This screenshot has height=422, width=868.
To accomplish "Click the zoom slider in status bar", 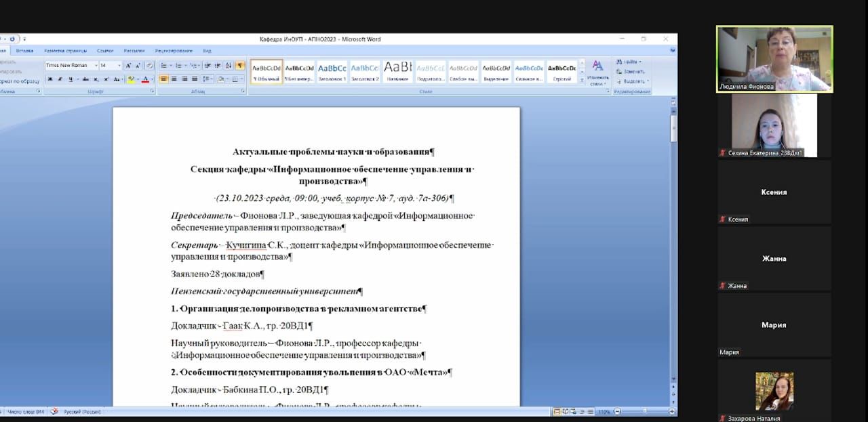I will [644, 412].
